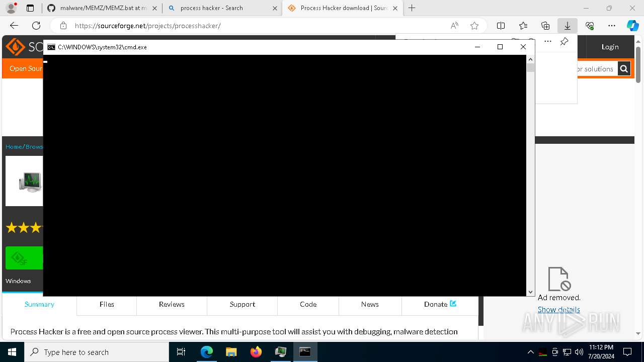Open File Explorer from taskbar
The height and width of the screenshot is (362, 644).
coord(231,352)
